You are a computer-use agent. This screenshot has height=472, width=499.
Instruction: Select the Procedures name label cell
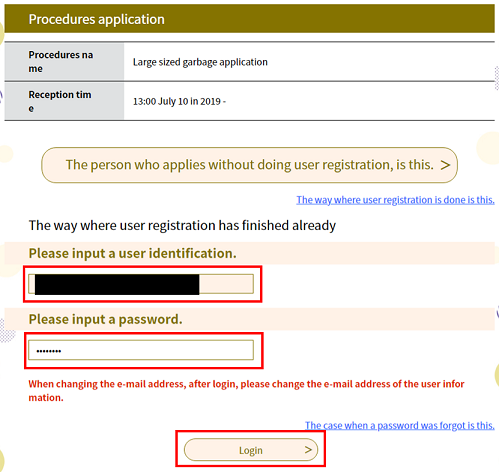64,61
